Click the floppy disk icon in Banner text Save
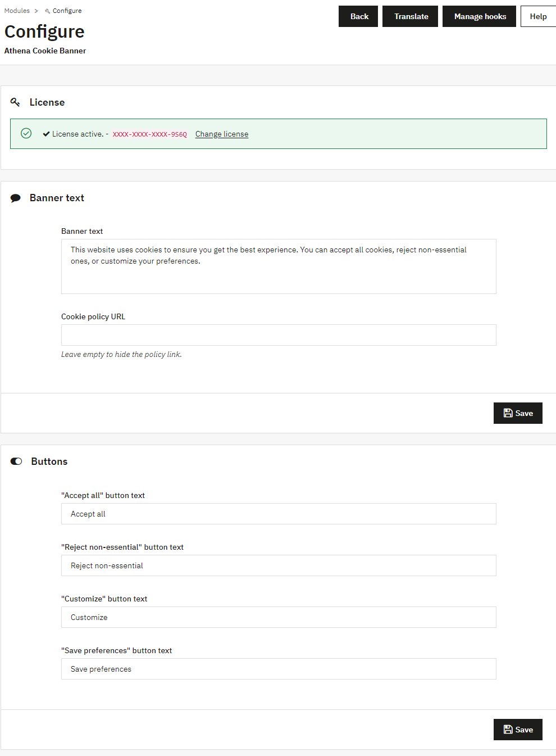This screenshot has height=756, width=556. coord(508,413)
